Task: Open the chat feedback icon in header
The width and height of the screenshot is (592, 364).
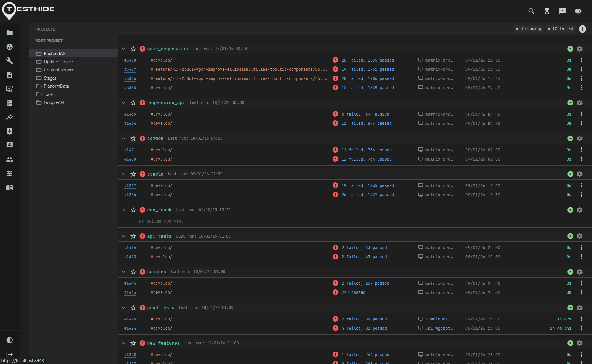Action: click(x=562, y=11)
